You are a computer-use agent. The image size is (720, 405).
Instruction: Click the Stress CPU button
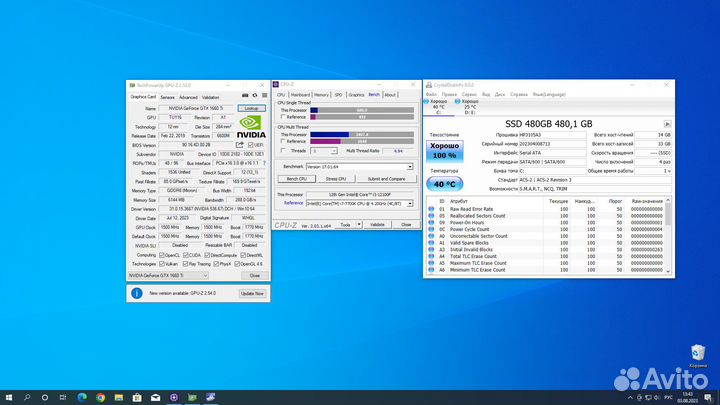pos(336,179)
